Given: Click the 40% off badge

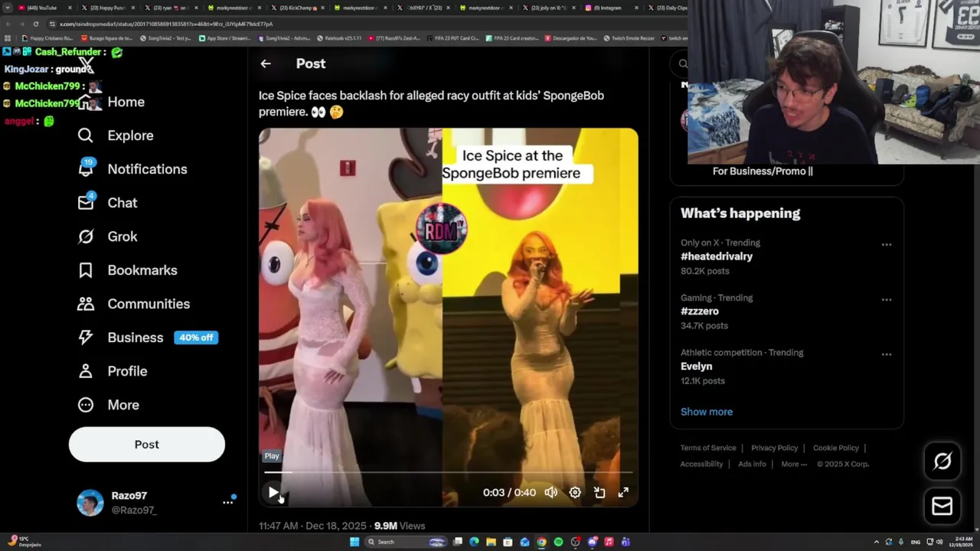Looking at the screenshot, I should pos(196,337).
